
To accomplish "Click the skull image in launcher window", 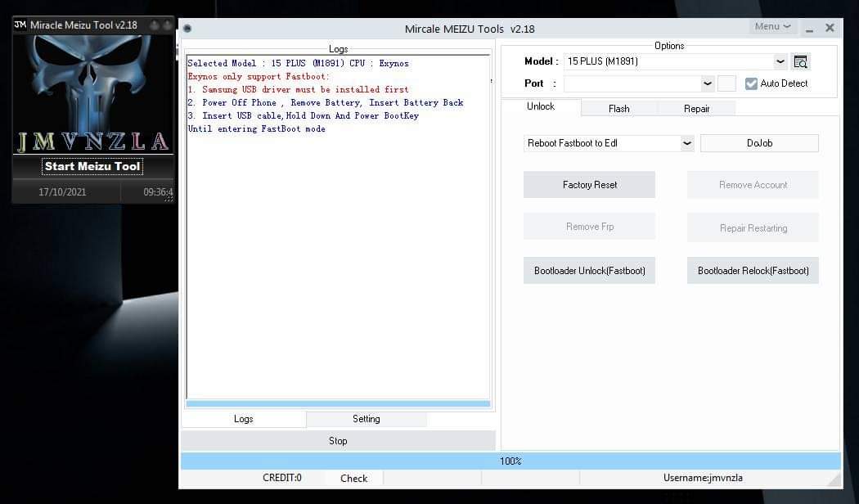I will coord(92,94).
